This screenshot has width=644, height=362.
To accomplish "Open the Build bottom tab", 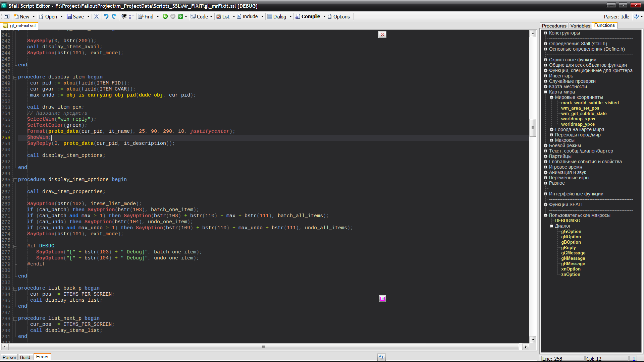I will 25,357.
